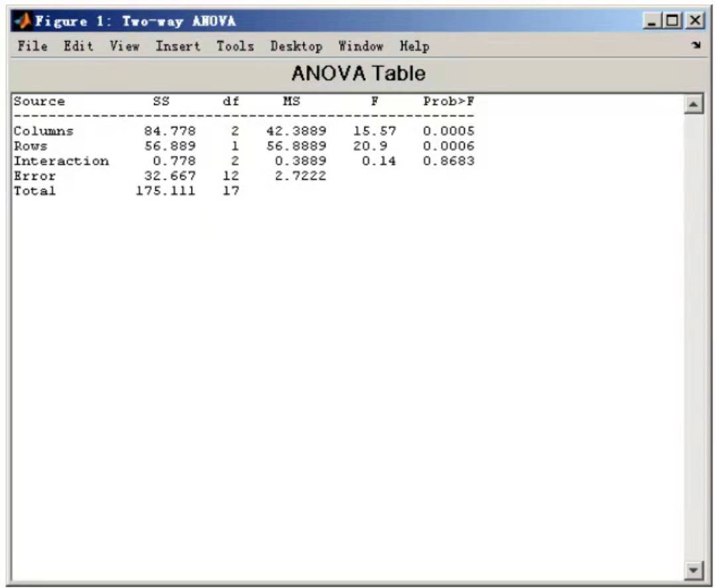Click the Total row label
This screenshot has width=716, height=588.
[x=34, y=191]
